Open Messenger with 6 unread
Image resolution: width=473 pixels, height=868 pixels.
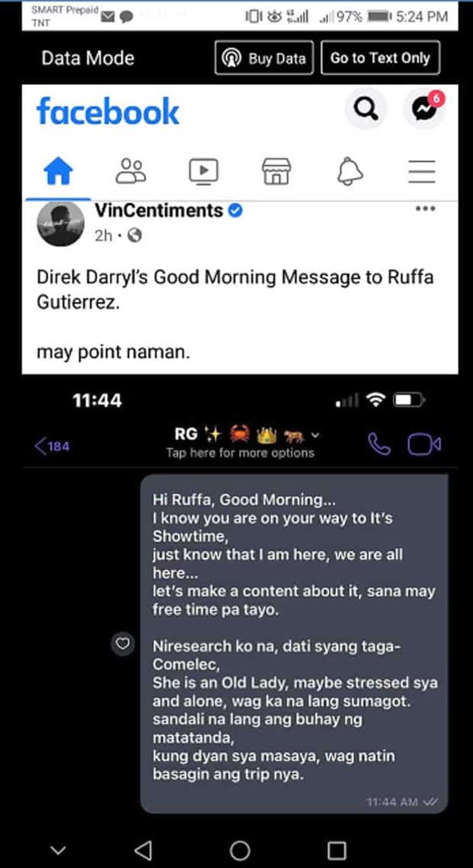[424, 109]
